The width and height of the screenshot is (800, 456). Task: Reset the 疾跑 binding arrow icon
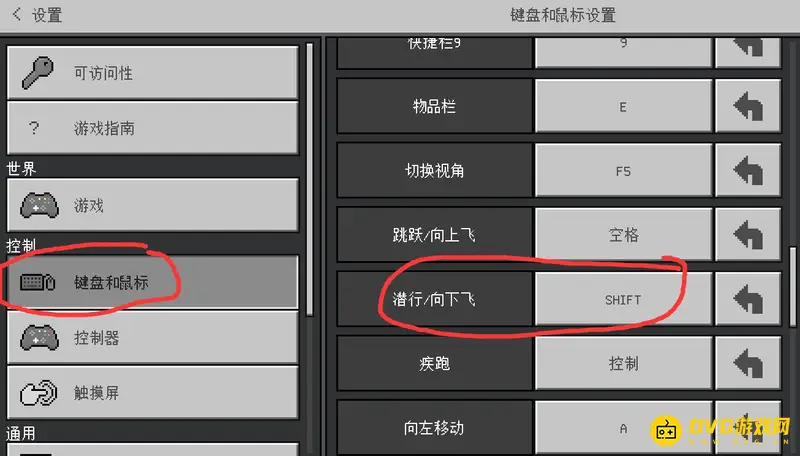point(748,363)
